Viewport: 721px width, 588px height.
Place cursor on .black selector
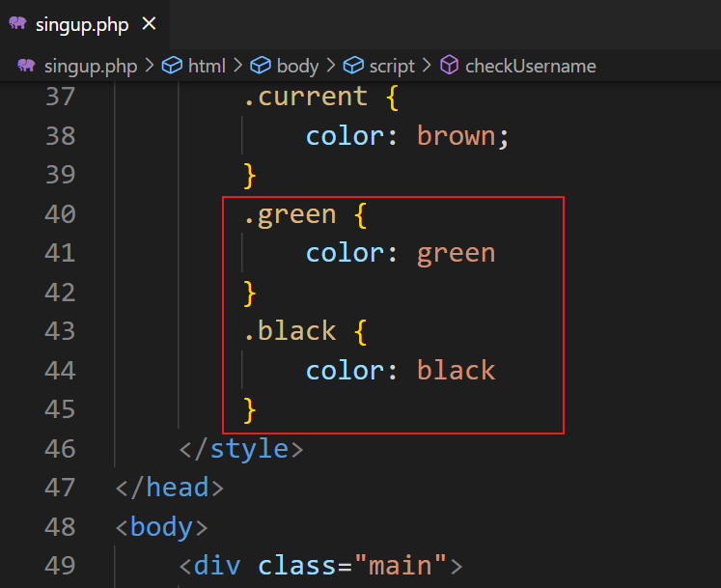[291, 331]
